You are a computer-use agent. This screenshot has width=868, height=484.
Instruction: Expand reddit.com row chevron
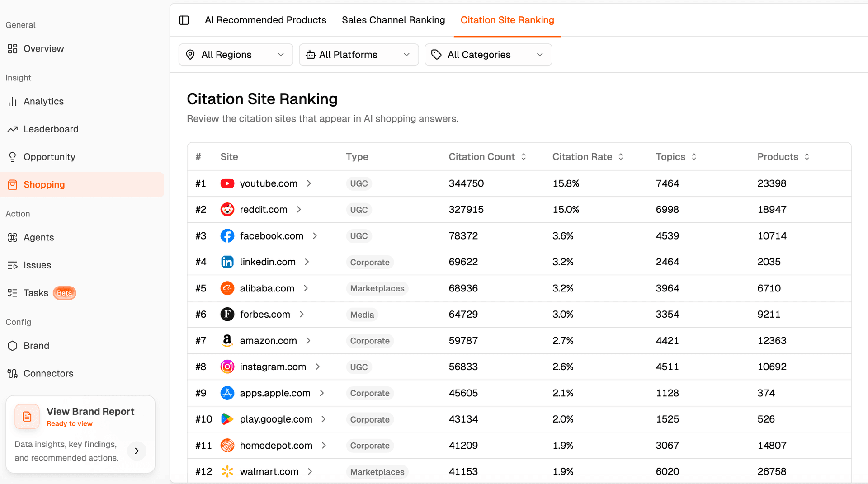(x=299, y=210)
